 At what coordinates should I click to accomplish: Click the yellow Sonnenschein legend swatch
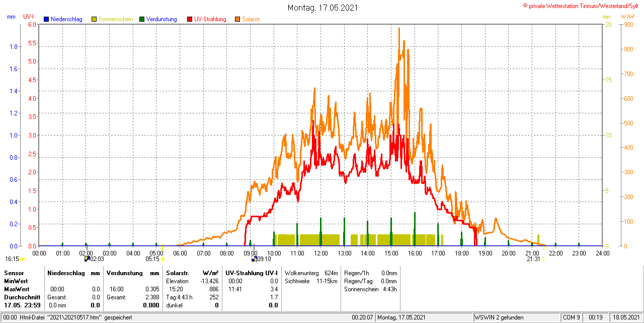[x=94, y=19]
